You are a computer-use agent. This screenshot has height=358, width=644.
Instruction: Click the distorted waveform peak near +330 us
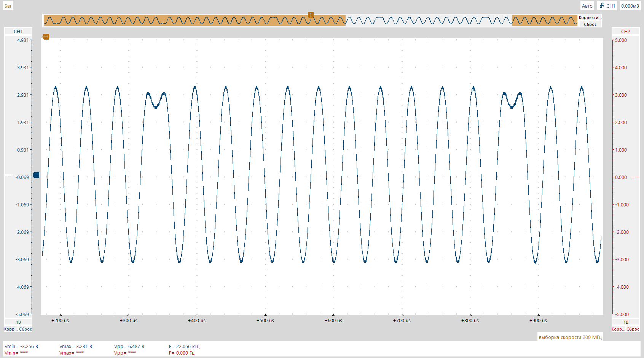click(x=156, y=100)
